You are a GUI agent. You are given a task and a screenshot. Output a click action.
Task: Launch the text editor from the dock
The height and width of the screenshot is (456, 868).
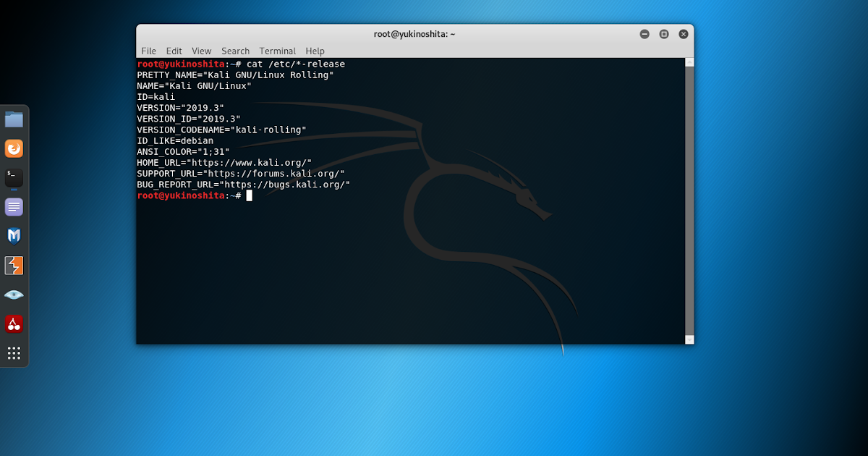coord(14,207)
